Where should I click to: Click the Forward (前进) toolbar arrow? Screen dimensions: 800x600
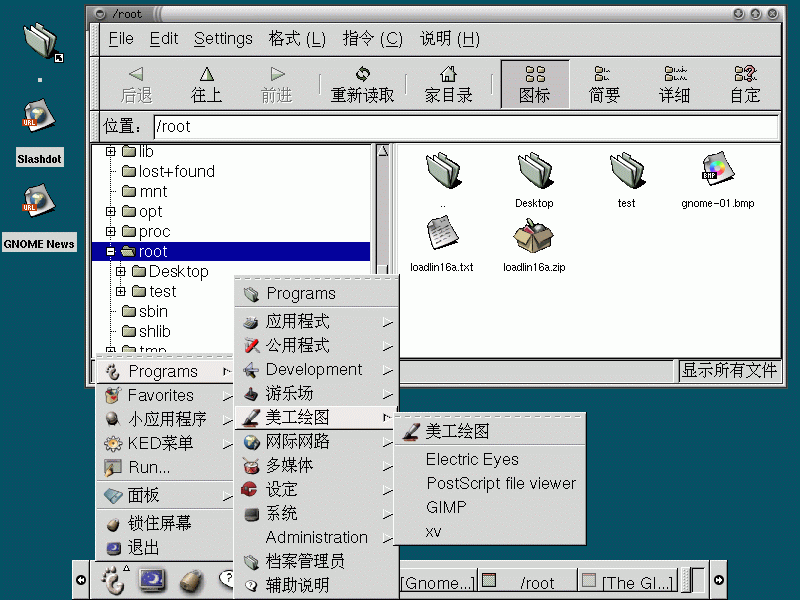pos(277,84)
